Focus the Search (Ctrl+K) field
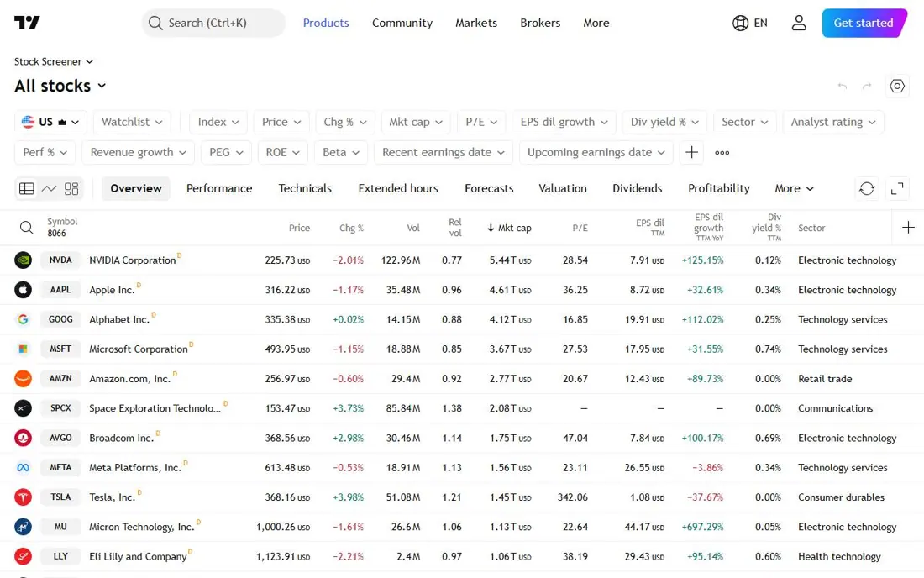Image resolution: width=924 pixels, height=578 pixels. point(214,23)
